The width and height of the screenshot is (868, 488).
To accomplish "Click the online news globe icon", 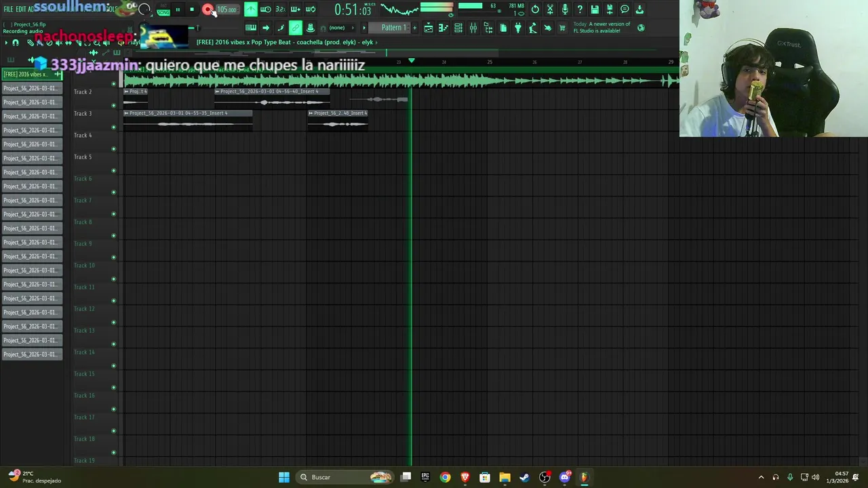I will 641,28.
